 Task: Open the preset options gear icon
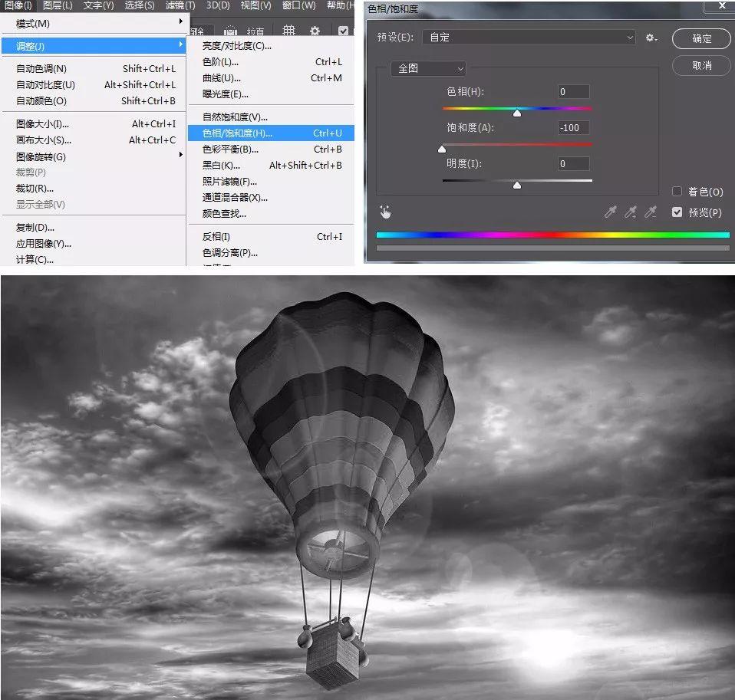[651, 38]
